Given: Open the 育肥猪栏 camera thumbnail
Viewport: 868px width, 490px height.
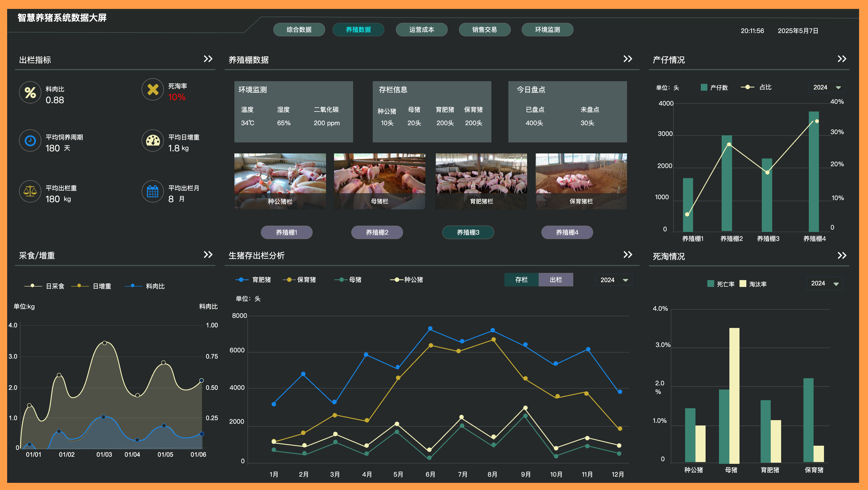Looking at the screenshot, I should (x=481, y=181).
